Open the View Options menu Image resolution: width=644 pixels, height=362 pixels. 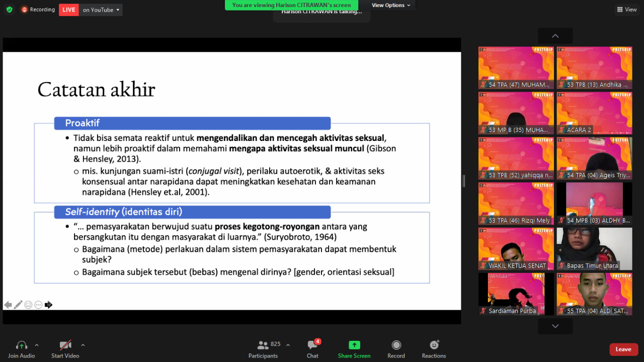coord(391,5)
